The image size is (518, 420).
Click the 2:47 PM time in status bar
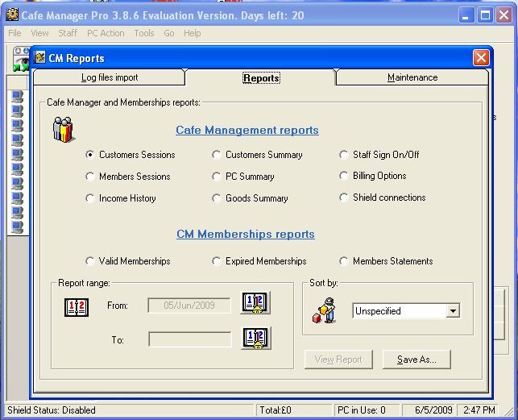(479, 410)
